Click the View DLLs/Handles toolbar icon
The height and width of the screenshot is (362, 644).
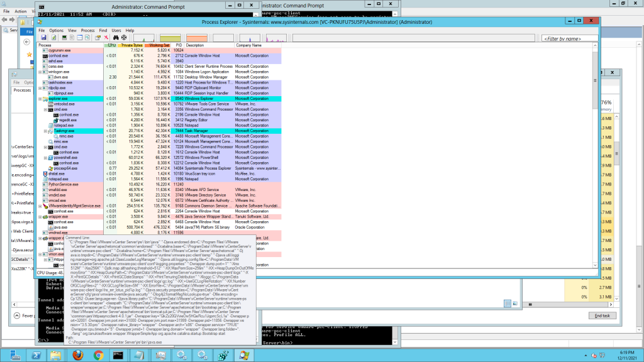click(87, 38)
